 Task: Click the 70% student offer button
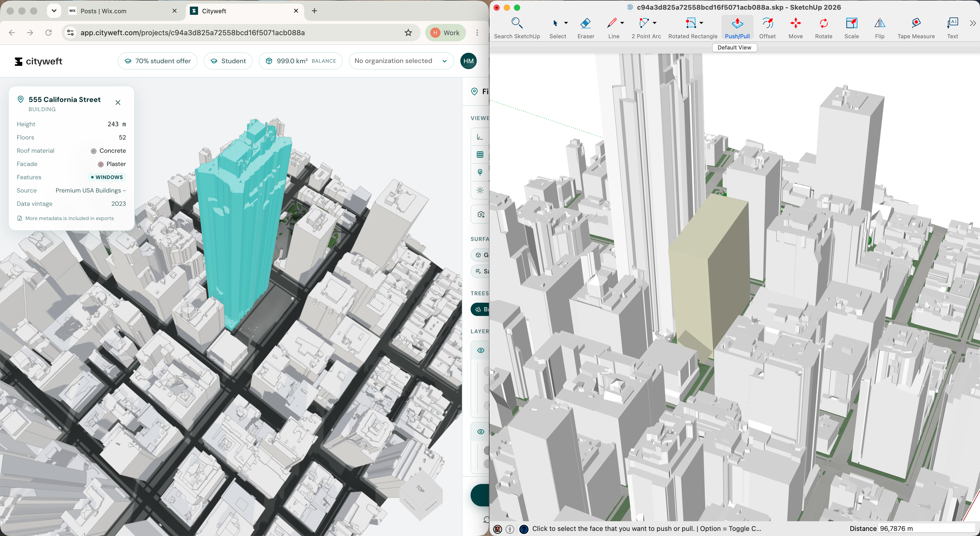(x=157, y=61)
